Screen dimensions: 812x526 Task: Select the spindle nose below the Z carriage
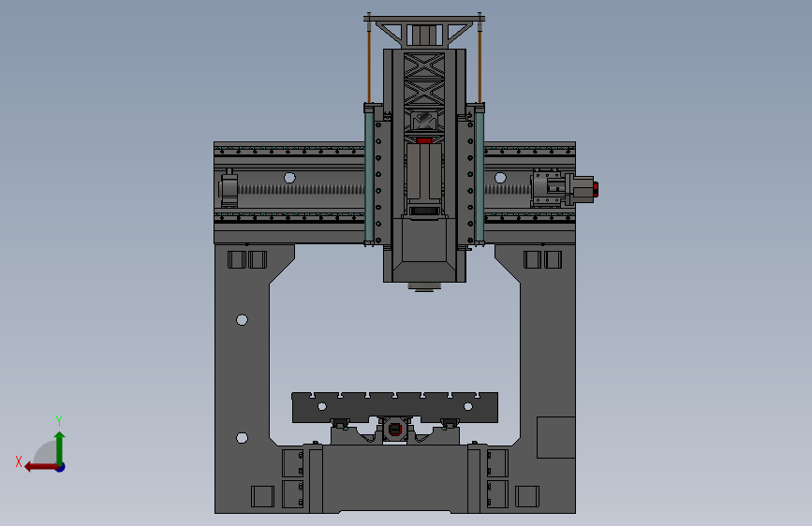point(424,286)
